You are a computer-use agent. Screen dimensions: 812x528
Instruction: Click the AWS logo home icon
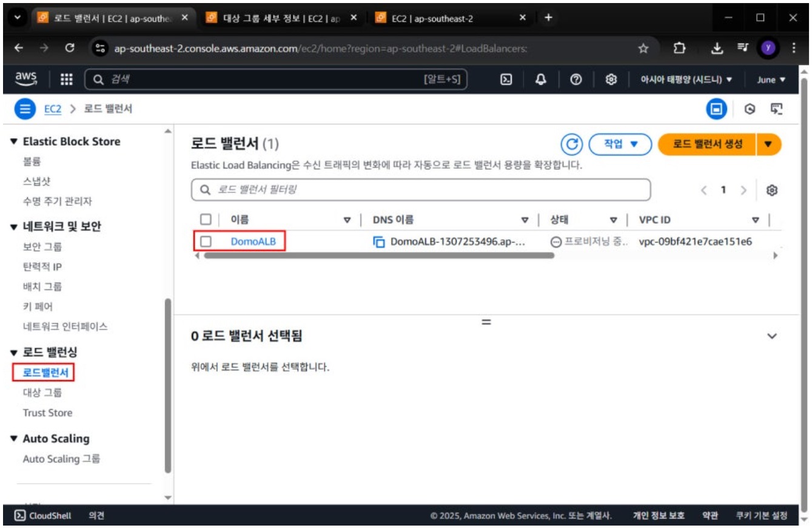[x=26, y=80]
